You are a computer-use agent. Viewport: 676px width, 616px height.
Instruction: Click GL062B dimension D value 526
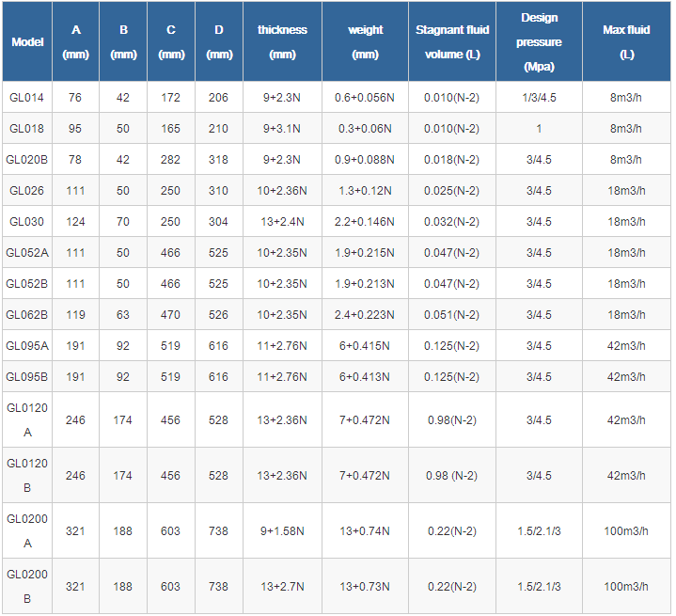click(218, 315)
